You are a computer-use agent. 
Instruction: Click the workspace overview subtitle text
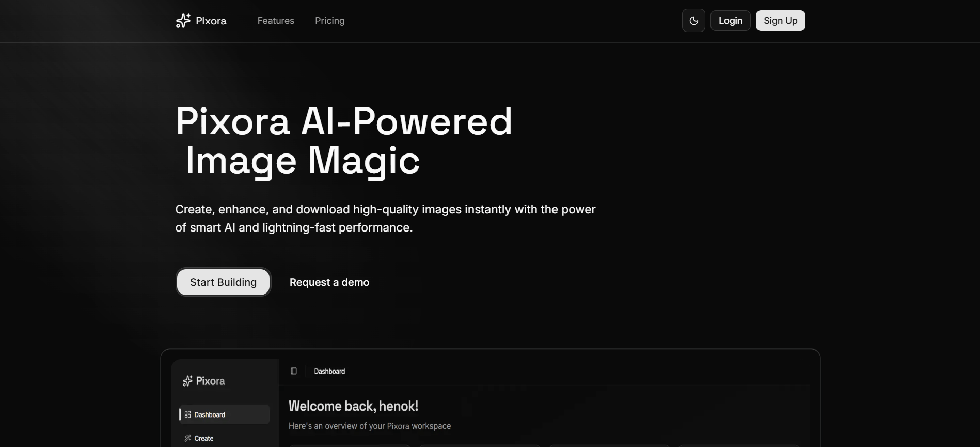pos(369,426)
